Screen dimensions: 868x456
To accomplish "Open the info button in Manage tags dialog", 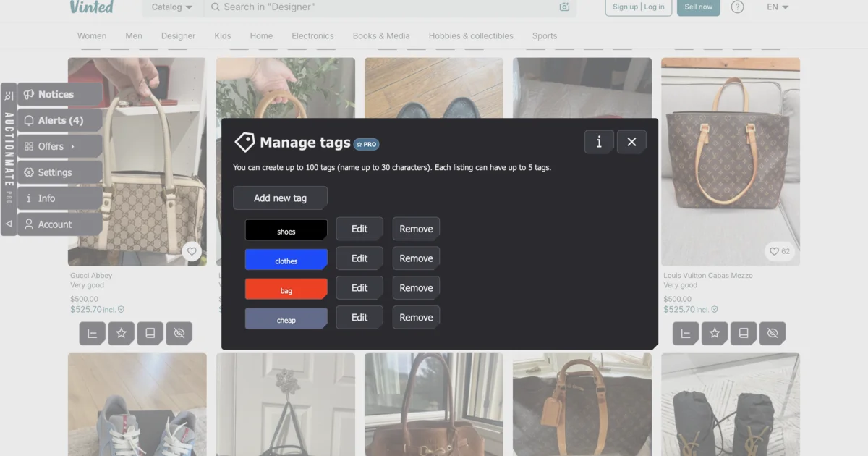I will (x=599, y=142).
